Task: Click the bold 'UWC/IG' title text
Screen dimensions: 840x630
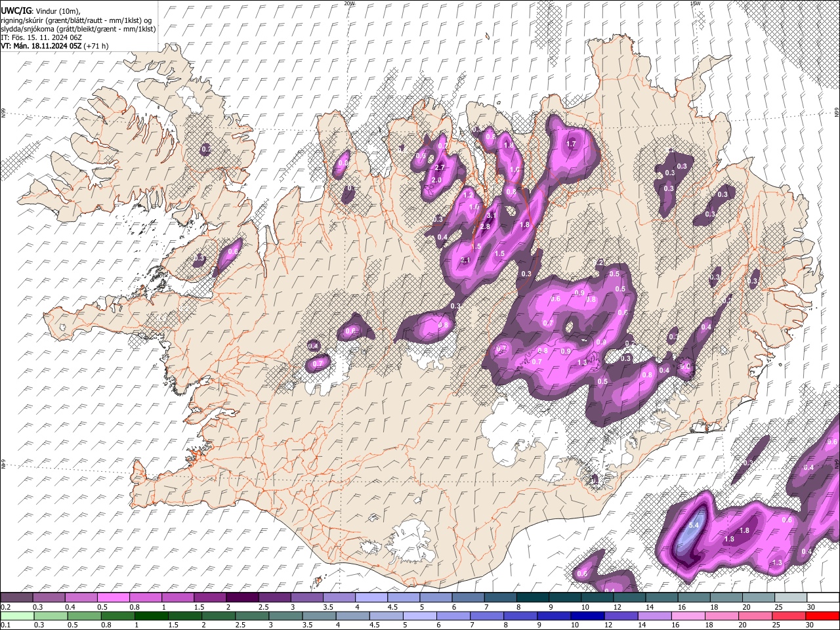Action: pyautogui.click(x=16, y=10)
